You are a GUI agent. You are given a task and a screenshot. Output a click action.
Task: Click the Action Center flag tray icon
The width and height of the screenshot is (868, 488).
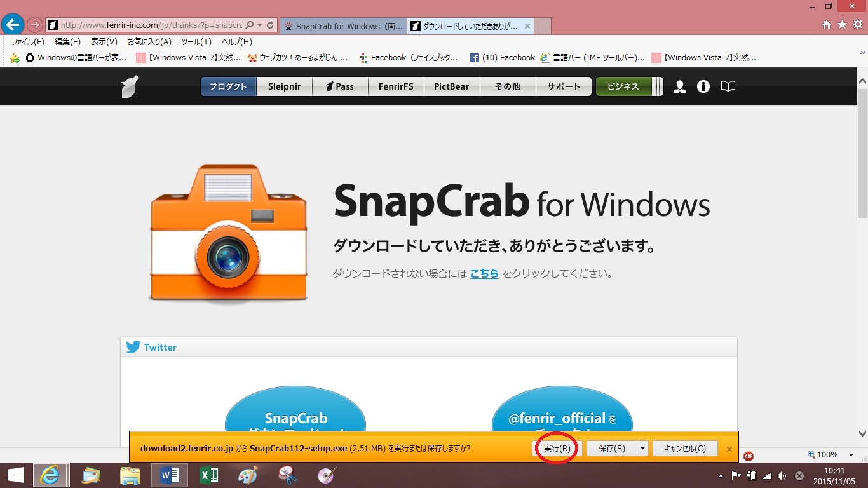click(x=736, y=476)
